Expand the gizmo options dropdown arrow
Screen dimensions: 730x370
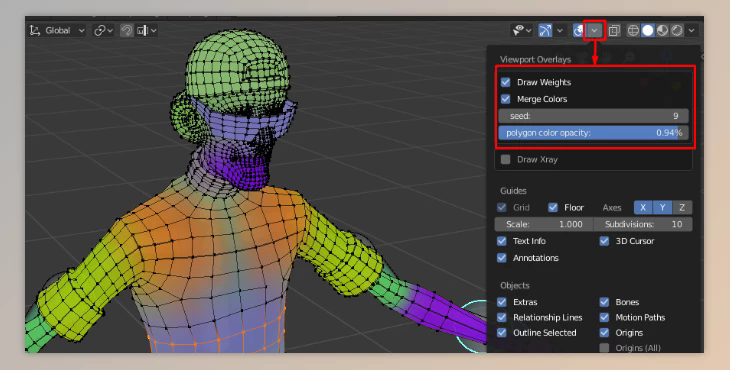560,31
